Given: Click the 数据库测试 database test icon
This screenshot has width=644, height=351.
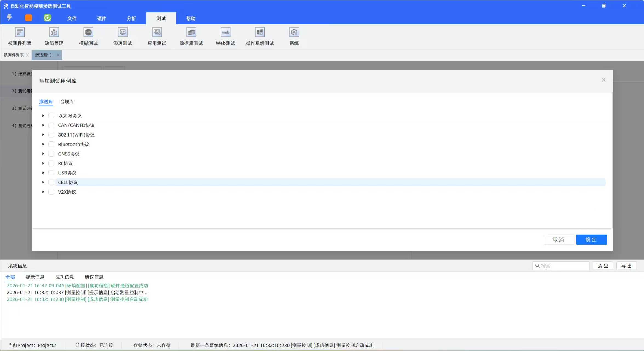Looking at the screenshot, I should pos(191,32).
